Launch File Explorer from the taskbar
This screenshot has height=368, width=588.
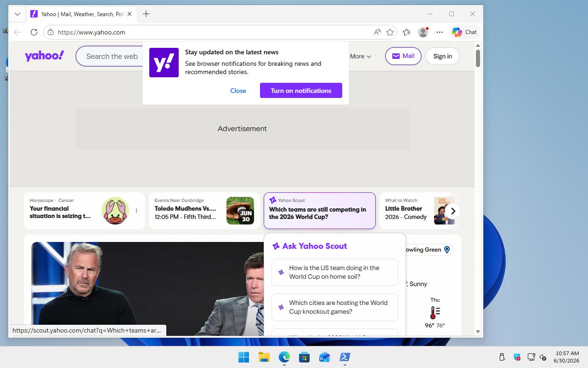pyautogui.click(x=264, y=357)
